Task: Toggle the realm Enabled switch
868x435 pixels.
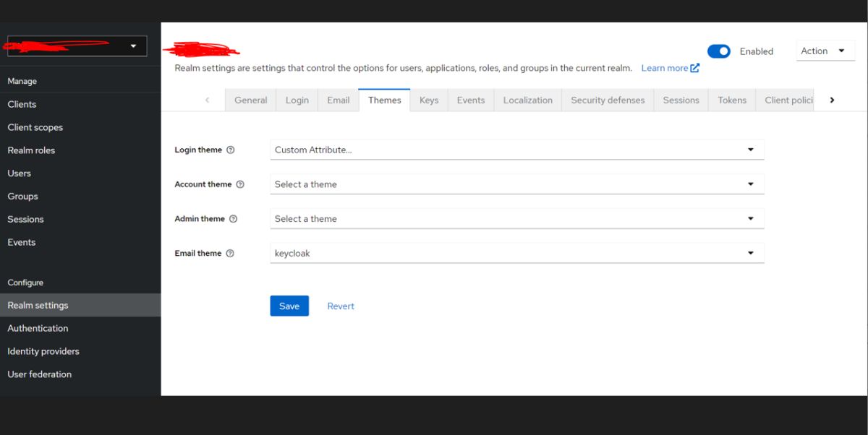Action: 719,51
